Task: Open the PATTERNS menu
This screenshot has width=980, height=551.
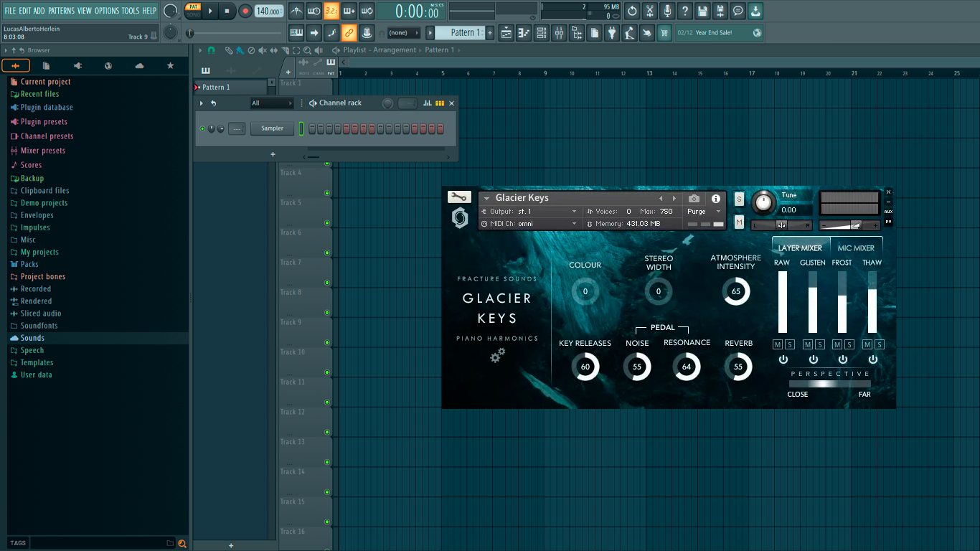Action: coord(61,11)
